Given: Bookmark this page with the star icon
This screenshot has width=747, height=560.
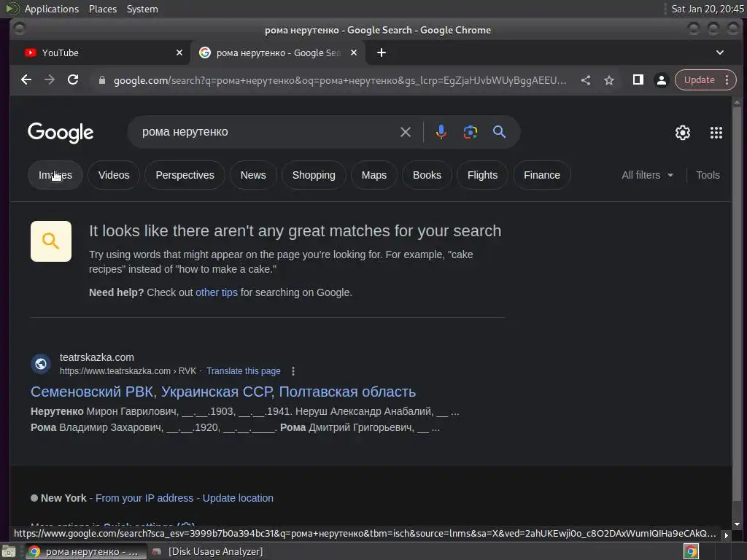Looking at the screenshot, I should pos(609,80).
